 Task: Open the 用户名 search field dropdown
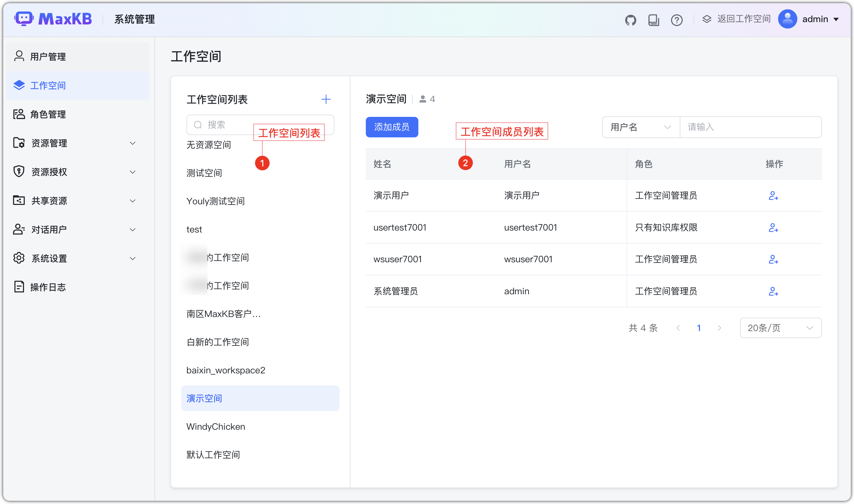pos(640,127)
